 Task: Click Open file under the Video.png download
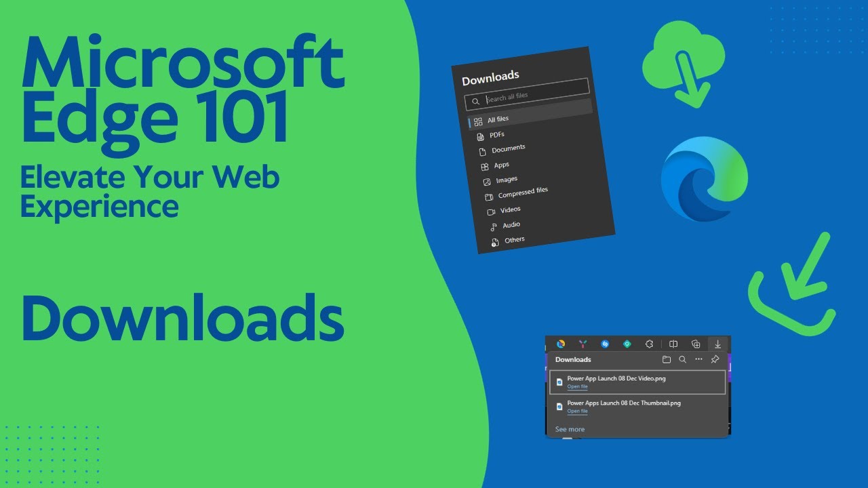pos(578,386)
